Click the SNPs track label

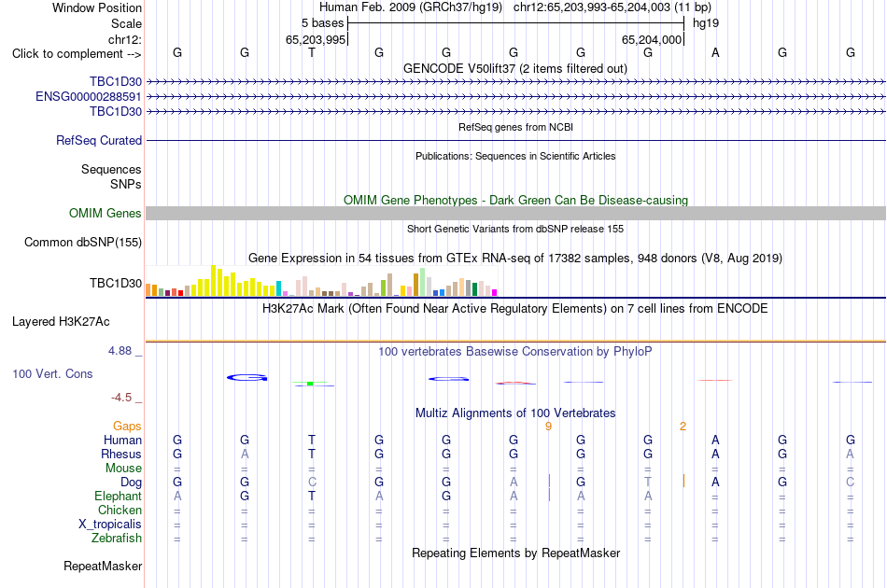[126, 184]
